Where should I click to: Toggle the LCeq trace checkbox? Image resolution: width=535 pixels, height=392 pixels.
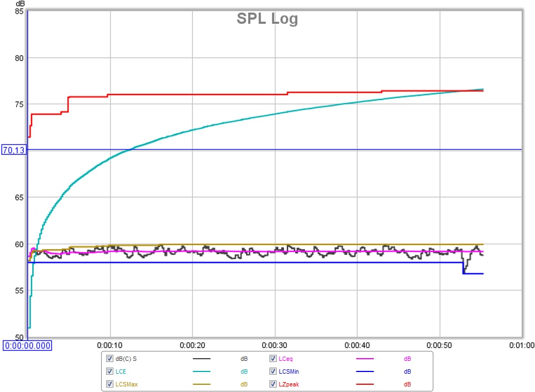tap(273, 359)
